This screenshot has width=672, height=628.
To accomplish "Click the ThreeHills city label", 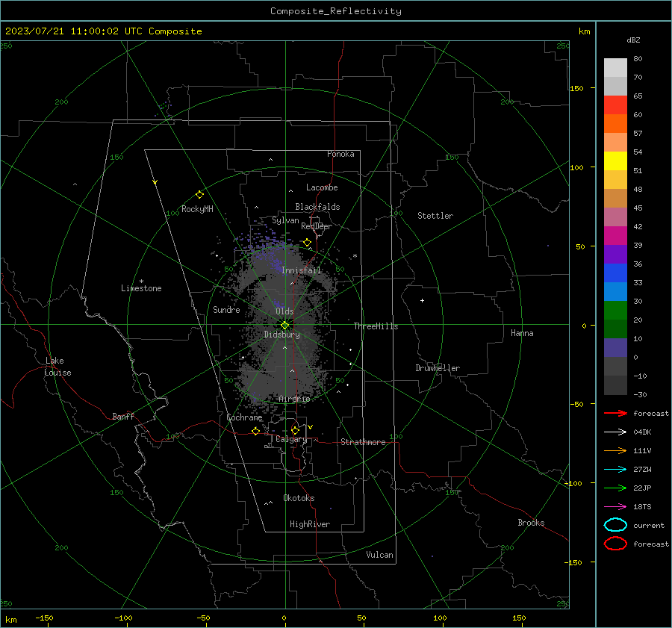I will (376, 326).
